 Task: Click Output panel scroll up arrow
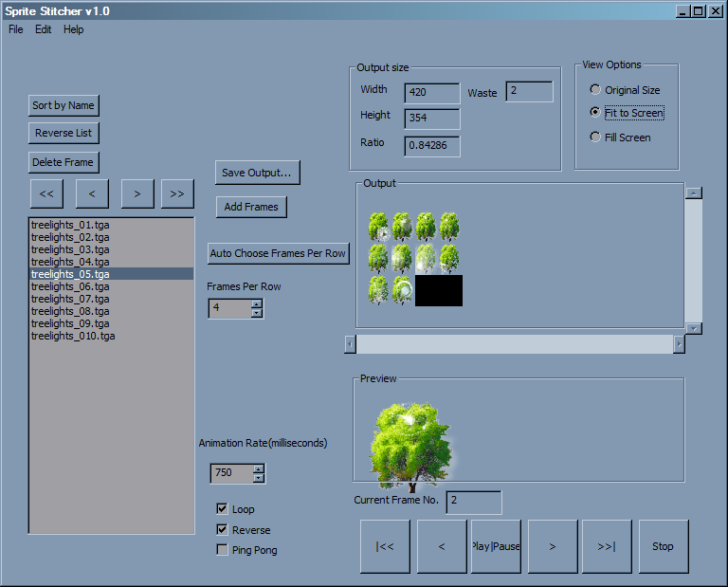click(x=694, y=193)
